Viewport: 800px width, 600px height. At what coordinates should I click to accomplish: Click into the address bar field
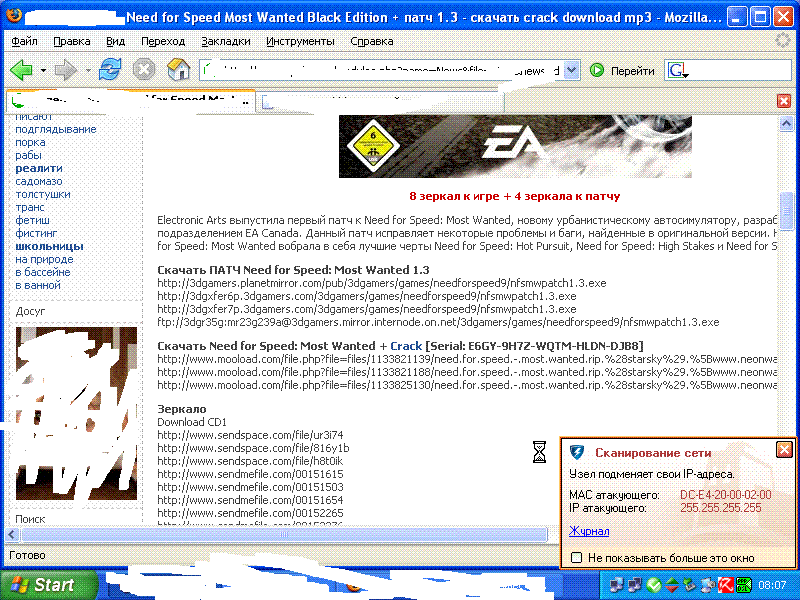click(383, 70)
